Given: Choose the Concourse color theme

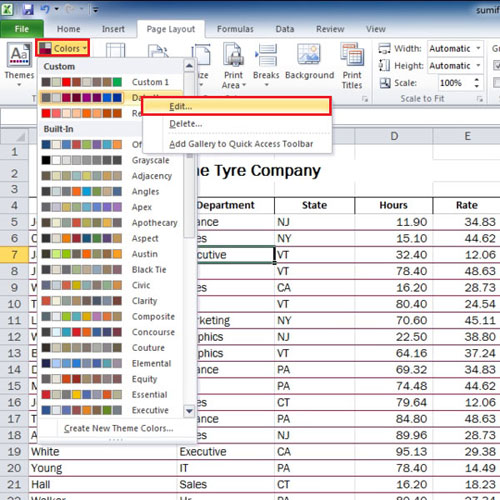Looking at the screenshot, I should pyautogui.click(x=111, y=332).
